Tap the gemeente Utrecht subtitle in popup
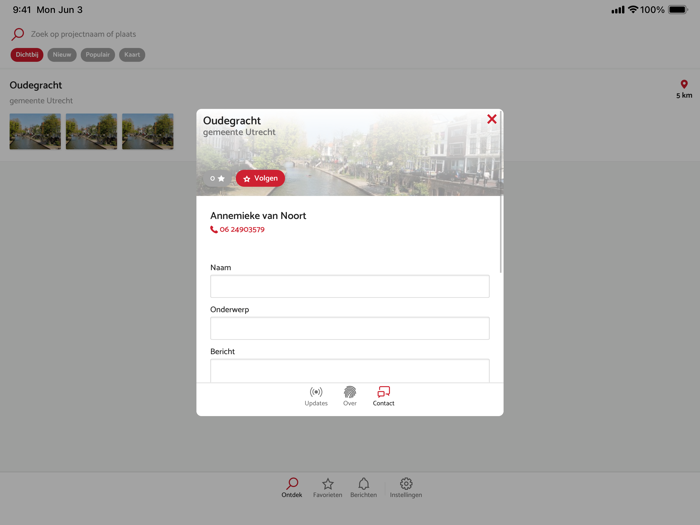Screen dimensions: 700x525 click(239, 132)
